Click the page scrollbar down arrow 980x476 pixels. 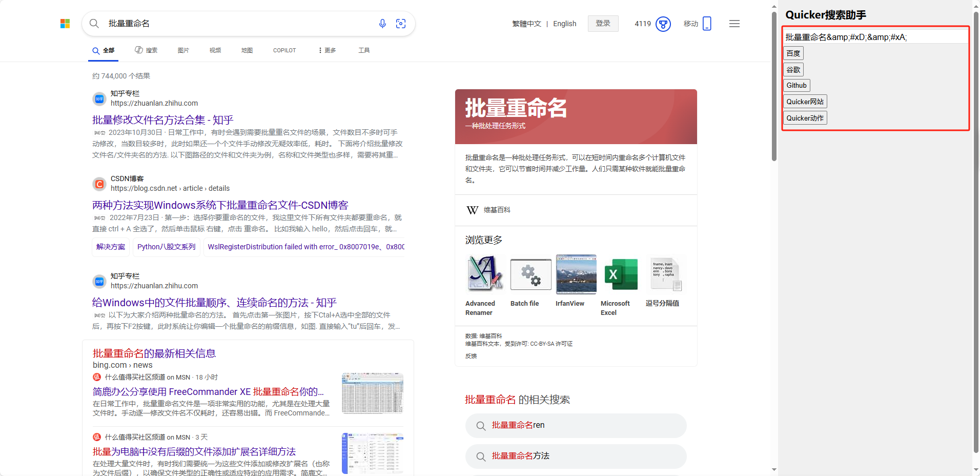[x=774, y=469]
